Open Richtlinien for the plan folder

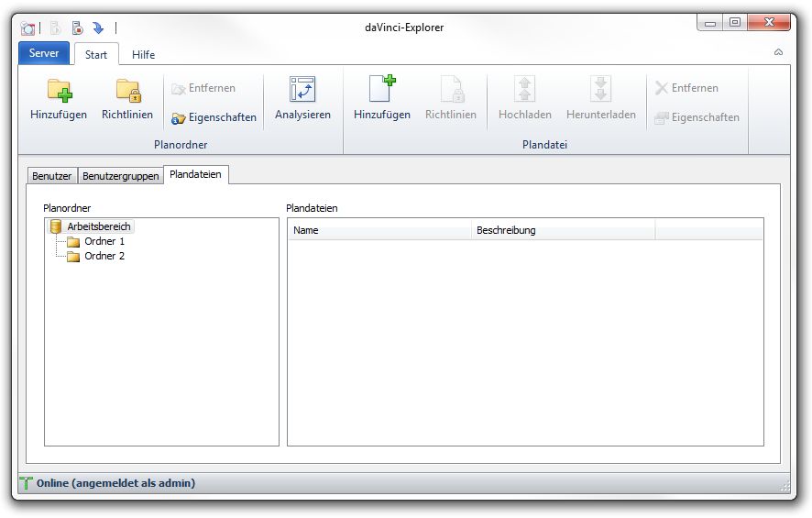coord(127,99)
